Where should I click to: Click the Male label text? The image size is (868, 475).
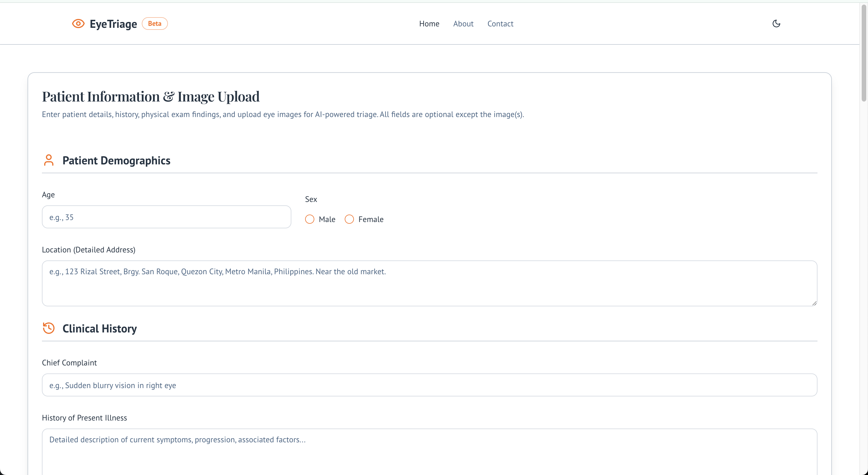click(x=327, y=219)
